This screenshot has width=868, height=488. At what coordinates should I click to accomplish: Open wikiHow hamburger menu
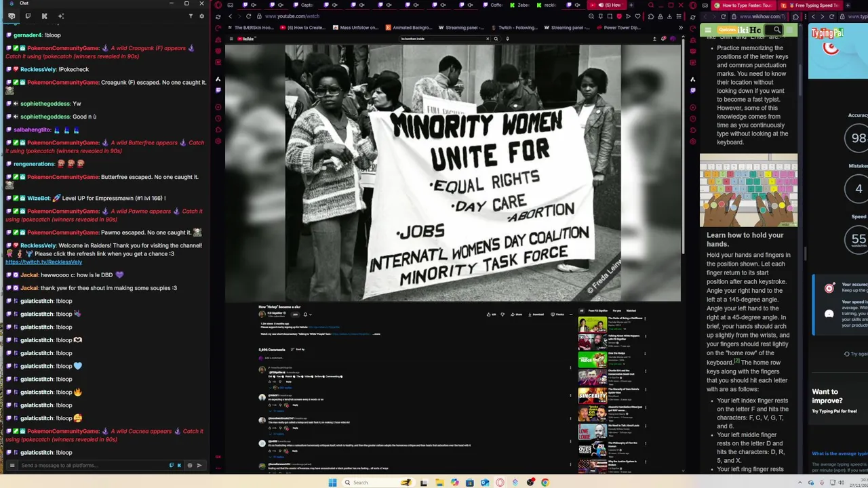(x=707, y=30)
